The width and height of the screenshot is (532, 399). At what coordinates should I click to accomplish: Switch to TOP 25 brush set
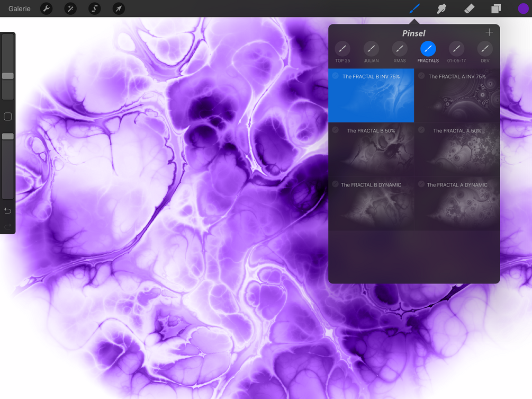[342, 52]
